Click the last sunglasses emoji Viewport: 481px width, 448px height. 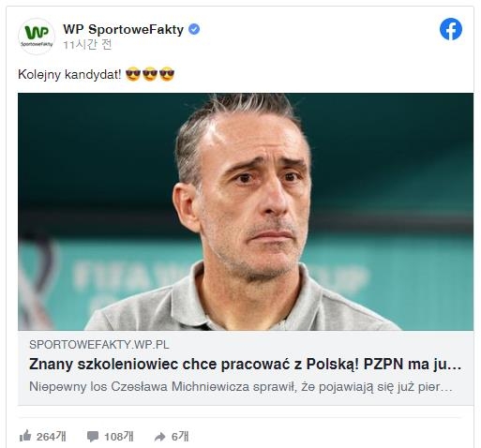pos(167,74)
